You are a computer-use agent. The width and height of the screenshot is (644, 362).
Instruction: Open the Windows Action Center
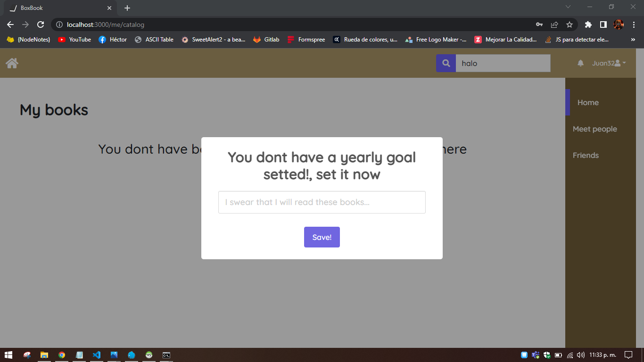tap(628, 355)
